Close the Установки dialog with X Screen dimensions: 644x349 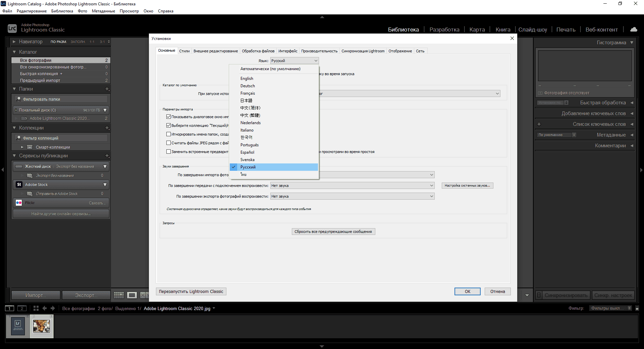(512, 38)
